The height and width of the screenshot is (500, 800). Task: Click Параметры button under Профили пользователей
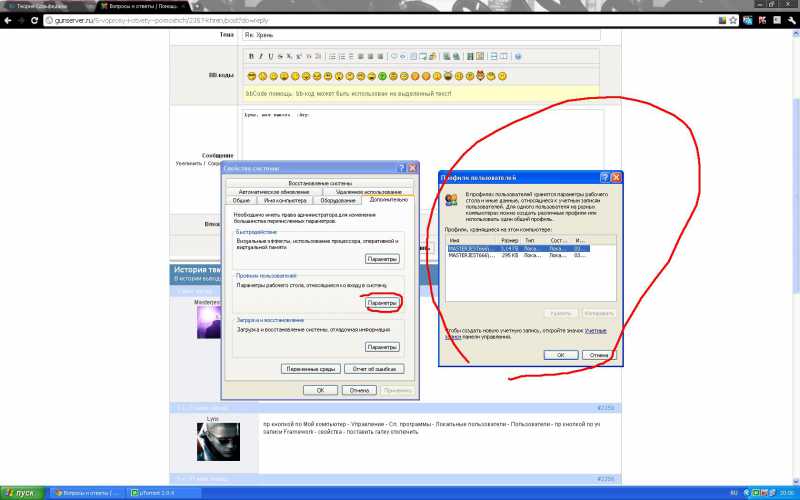tap(382, 302)
